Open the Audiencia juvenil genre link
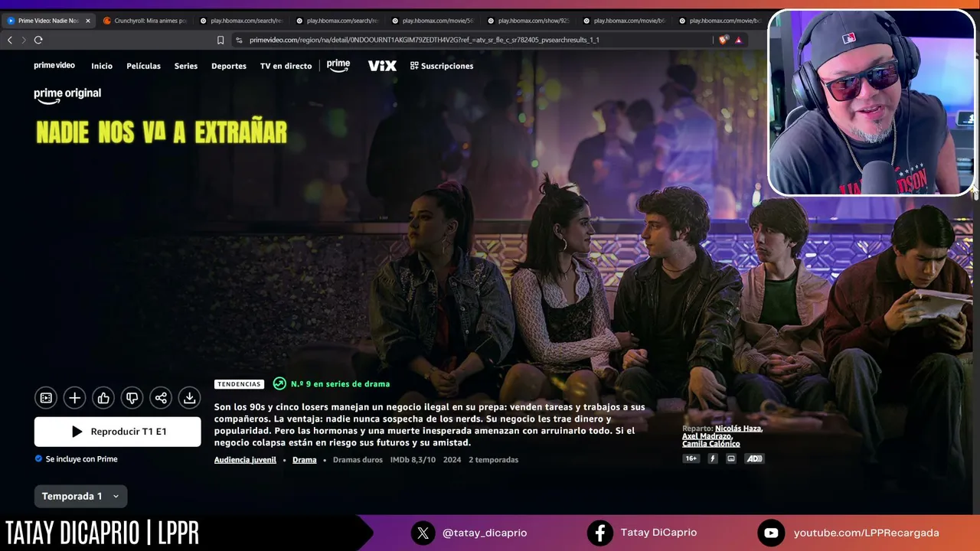 pos(245,460)
